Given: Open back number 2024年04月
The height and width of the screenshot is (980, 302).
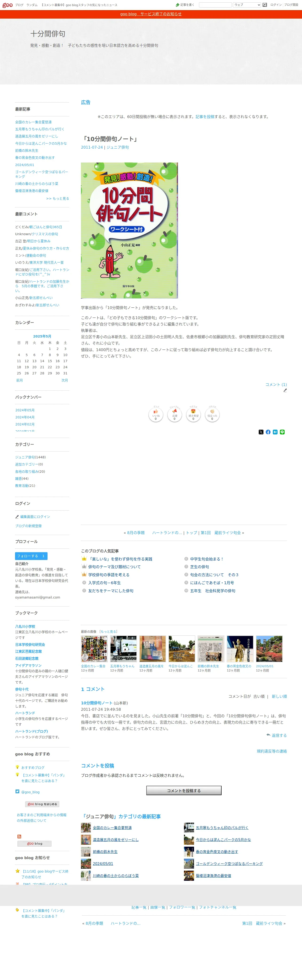Looking at the screenshot, I should click(x=25, y=417).
